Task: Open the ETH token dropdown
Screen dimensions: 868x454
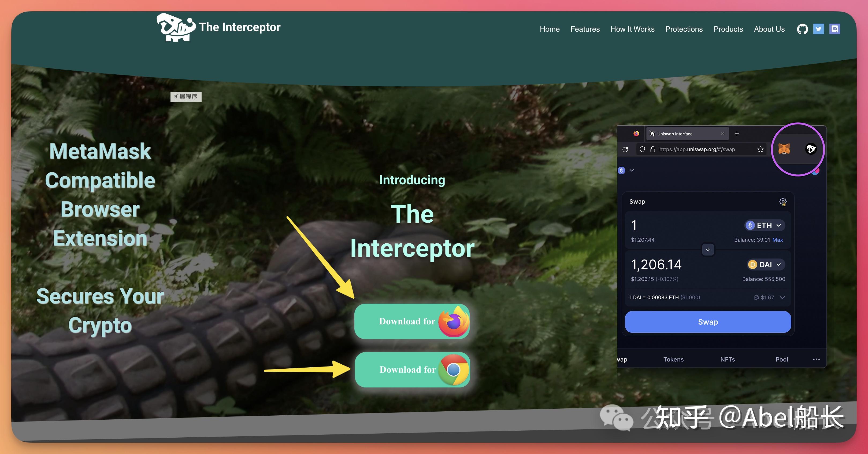Action: (x=764, y=225)
